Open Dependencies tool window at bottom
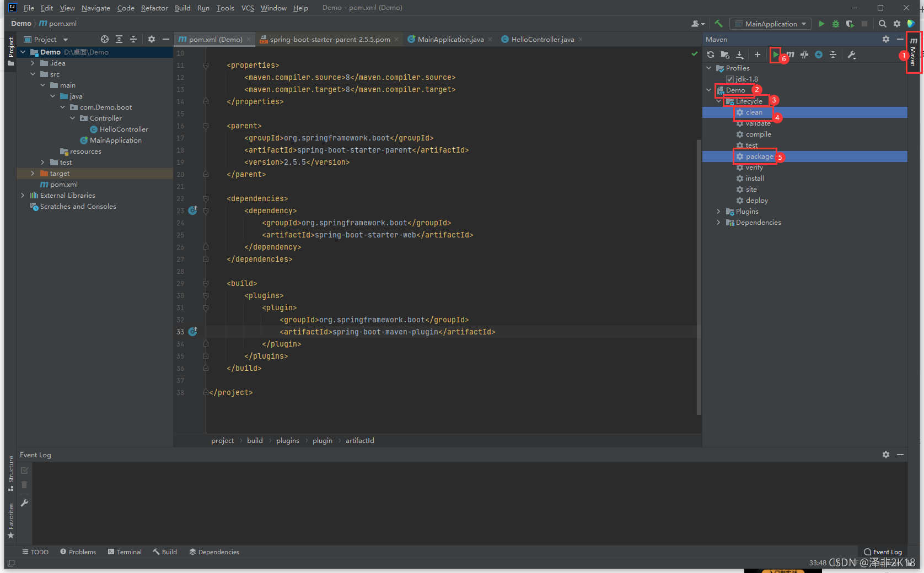The height and width of the screenshot is (573, 924). click(x=214, y=552)
